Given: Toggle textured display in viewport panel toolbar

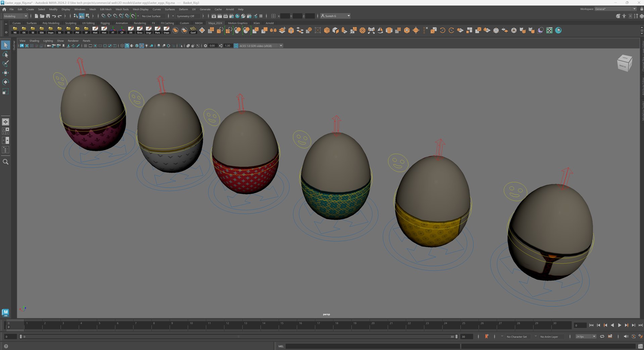Looking at the screenshot, I should pyautogui.click(x=142, y=46).
